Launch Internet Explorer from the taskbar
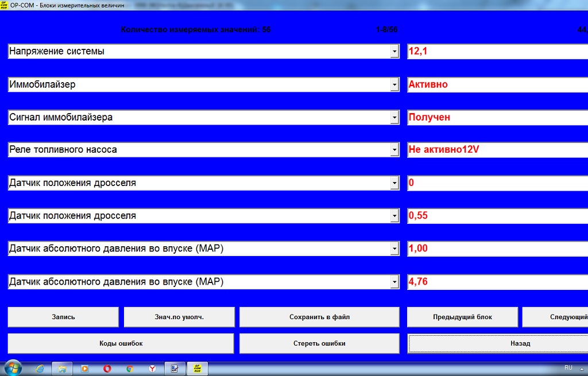The image size is (588, 376). (x=40, y=369)
